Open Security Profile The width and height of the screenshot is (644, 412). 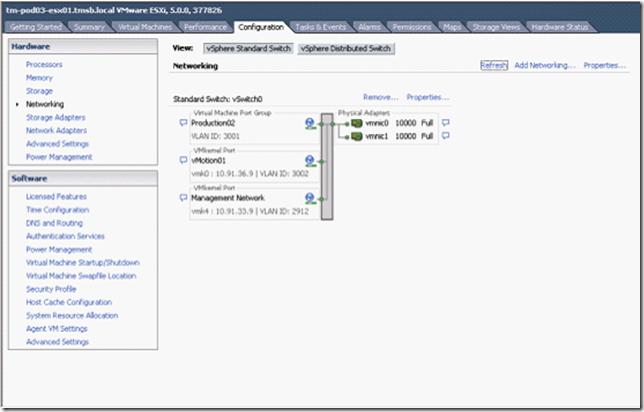point(51,289)
